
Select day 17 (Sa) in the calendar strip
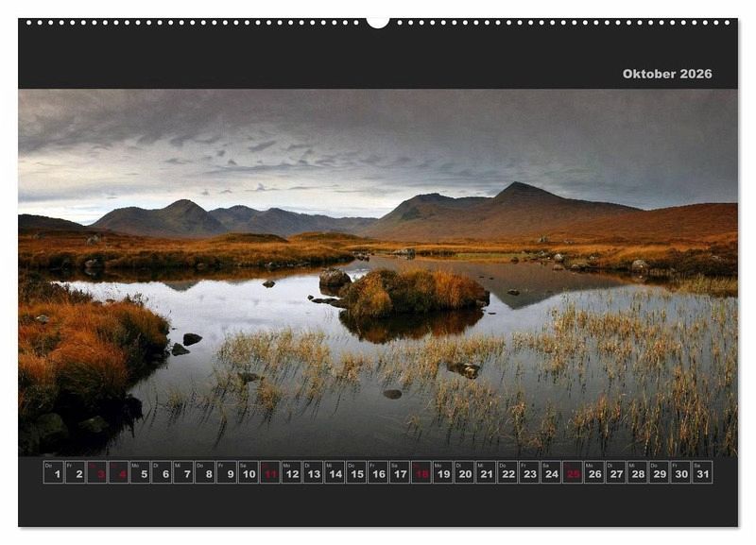click(400, 472)
